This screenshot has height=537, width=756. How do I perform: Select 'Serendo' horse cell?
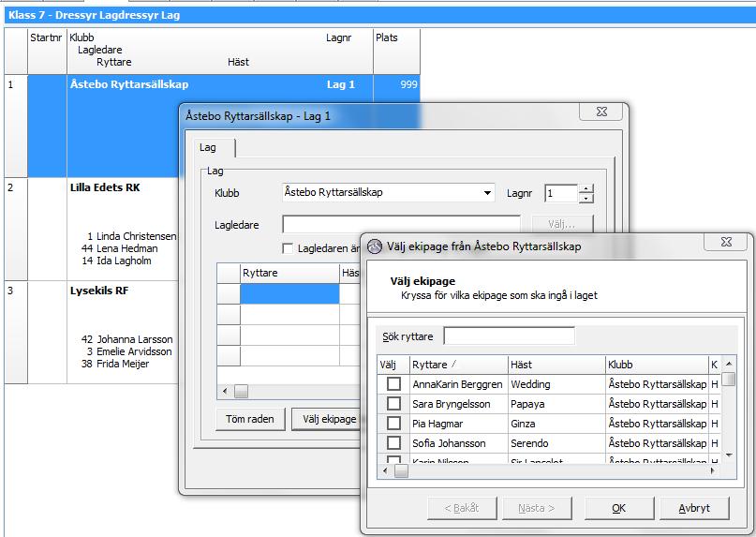556,443
